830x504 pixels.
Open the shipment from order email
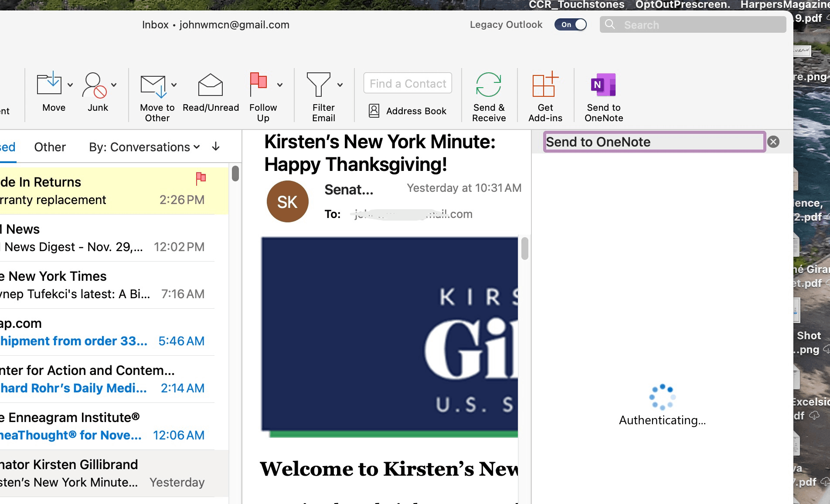tap(113, 332)
